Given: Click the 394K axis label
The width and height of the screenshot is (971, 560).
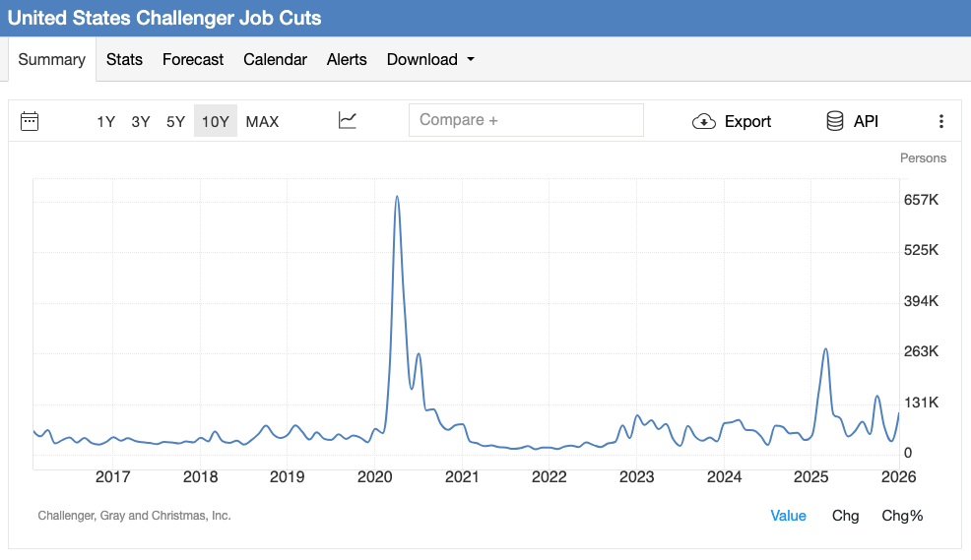Looking at the screenshot, I should pyautogui.click(x=921, y=301).
